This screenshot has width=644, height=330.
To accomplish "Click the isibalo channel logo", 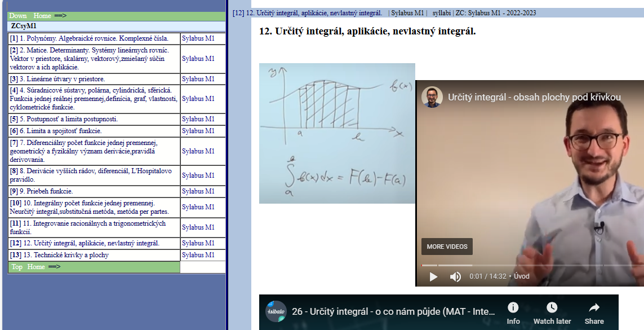I will [x=276, y=311].
